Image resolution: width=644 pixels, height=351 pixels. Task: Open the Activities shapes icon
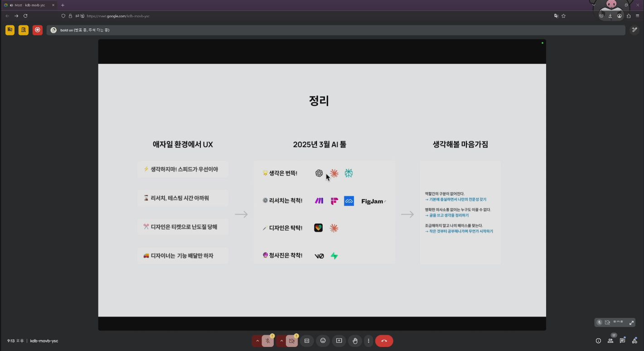pyautogui.click(x=634, y=341)
